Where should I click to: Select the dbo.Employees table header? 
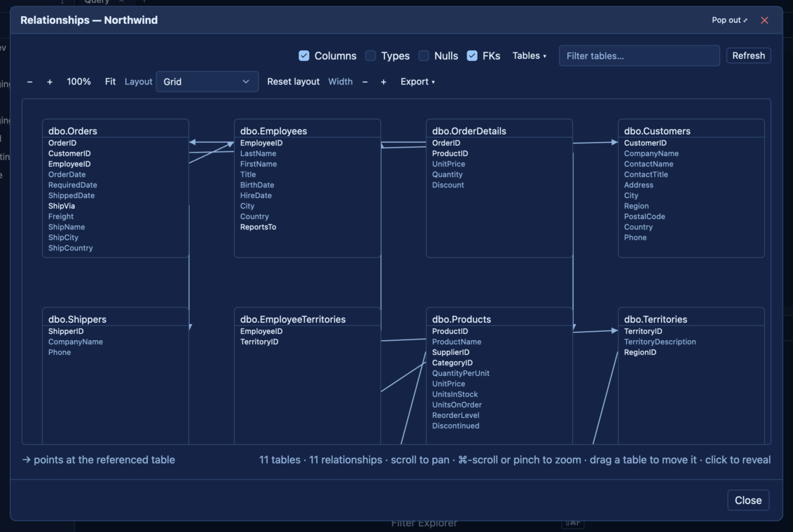point(308,130)
